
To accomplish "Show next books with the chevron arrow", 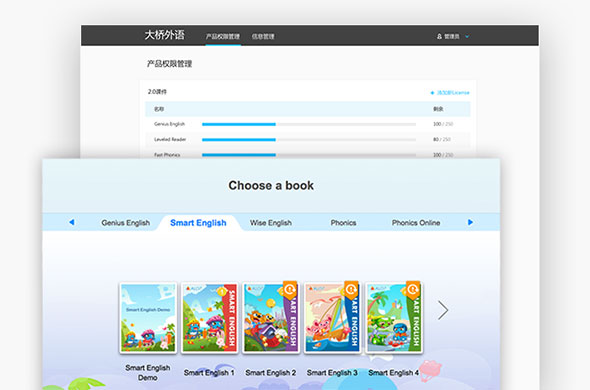I will click(443, 310).
